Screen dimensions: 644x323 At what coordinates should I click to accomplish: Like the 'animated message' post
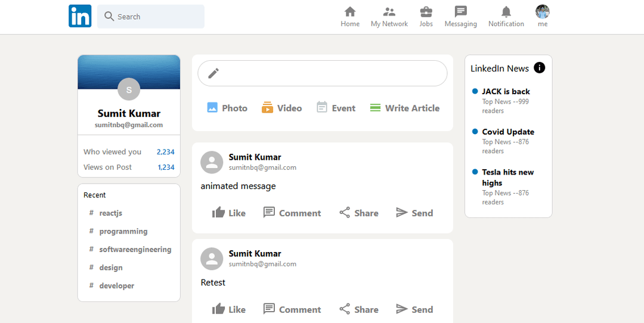[x=229, y=213]
